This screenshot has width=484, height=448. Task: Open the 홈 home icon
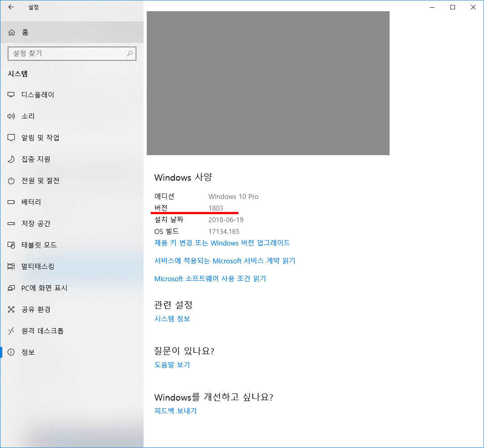12,32
